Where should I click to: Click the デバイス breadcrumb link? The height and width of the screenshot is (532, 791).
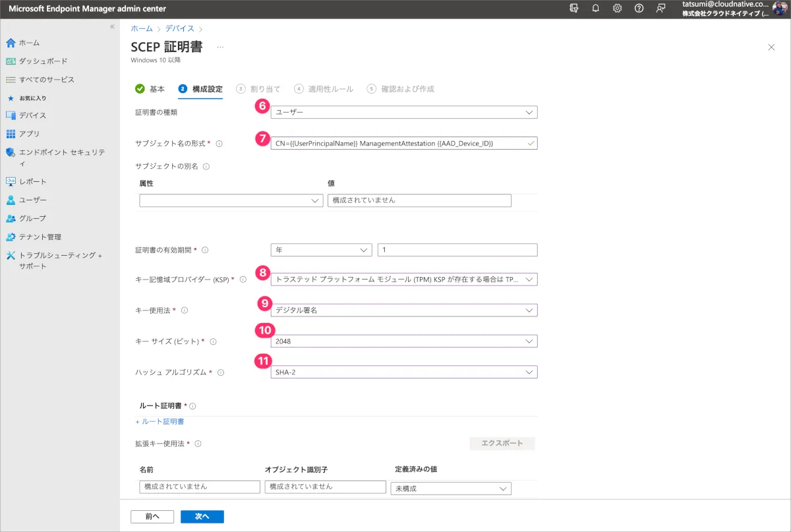tap(180, 28)
